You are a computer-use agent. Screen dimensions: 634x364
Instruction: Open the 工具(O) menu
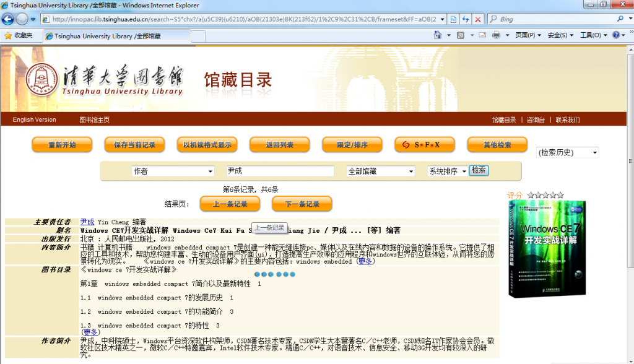click(594, 35)
